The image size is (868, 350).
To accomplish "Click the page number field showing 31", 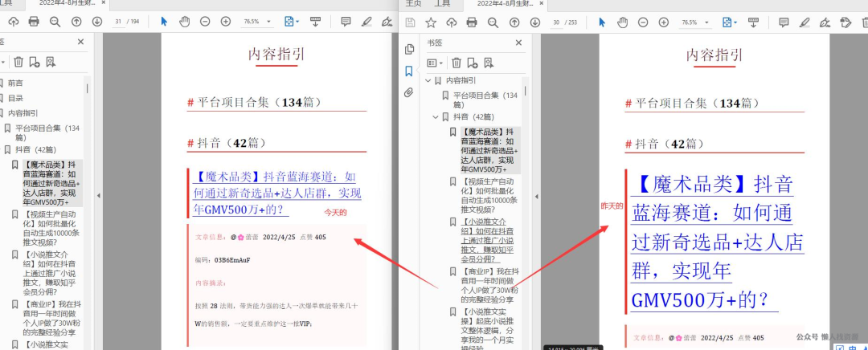I will [118, 22].
